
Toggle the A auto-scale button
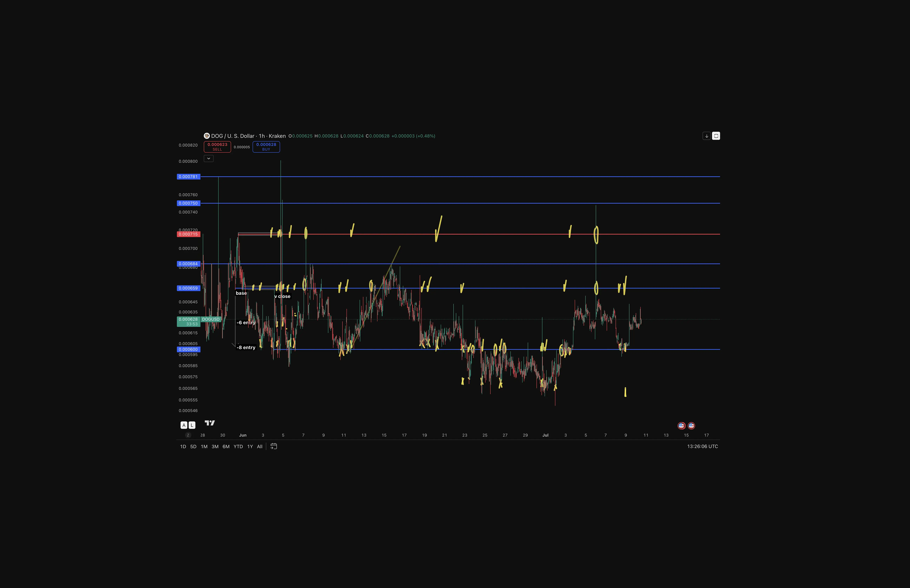click(184, 425)
